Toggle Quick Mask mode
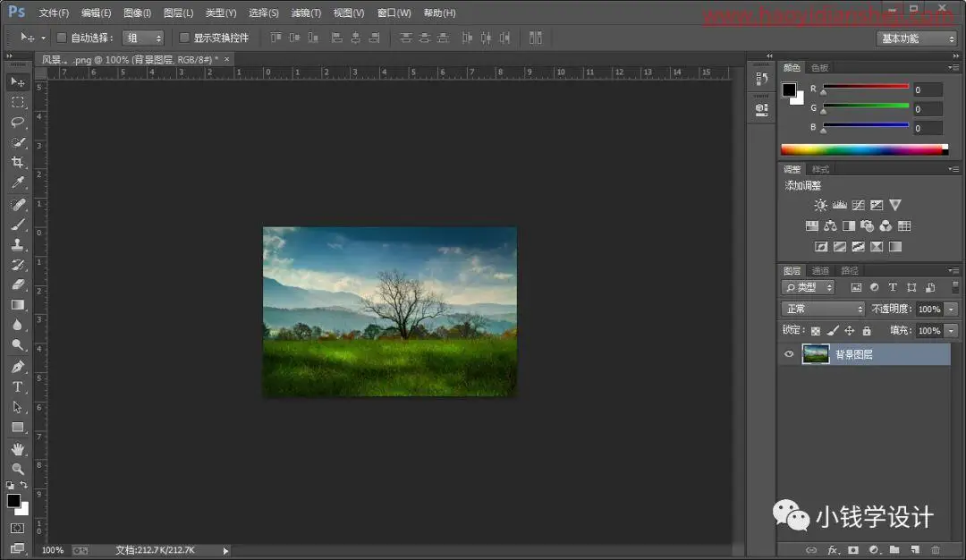 (x=18, y=528)
